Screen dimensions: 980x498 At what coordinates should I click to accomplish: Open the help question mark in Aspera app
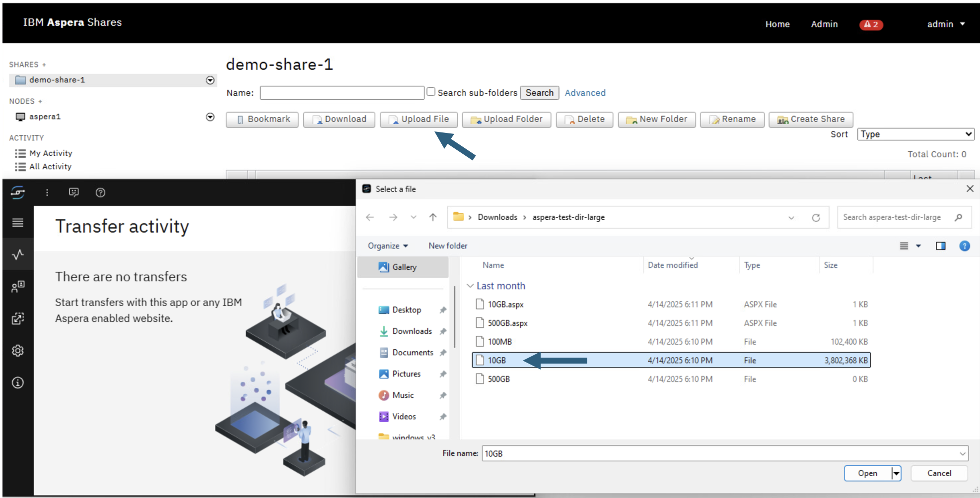coord(100,192)
